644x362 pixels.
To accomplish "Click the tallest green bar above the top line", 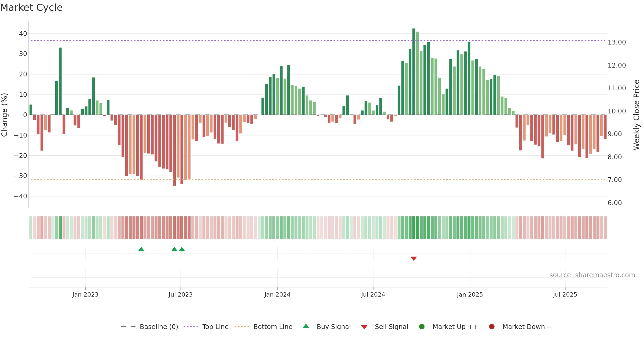I will click(414, 72).
